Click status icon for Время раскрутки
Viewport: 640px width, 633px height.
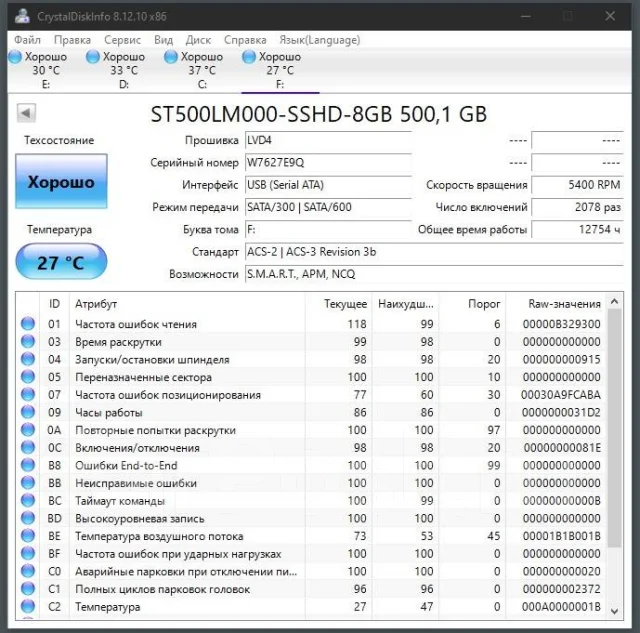[x=28, y=341]
